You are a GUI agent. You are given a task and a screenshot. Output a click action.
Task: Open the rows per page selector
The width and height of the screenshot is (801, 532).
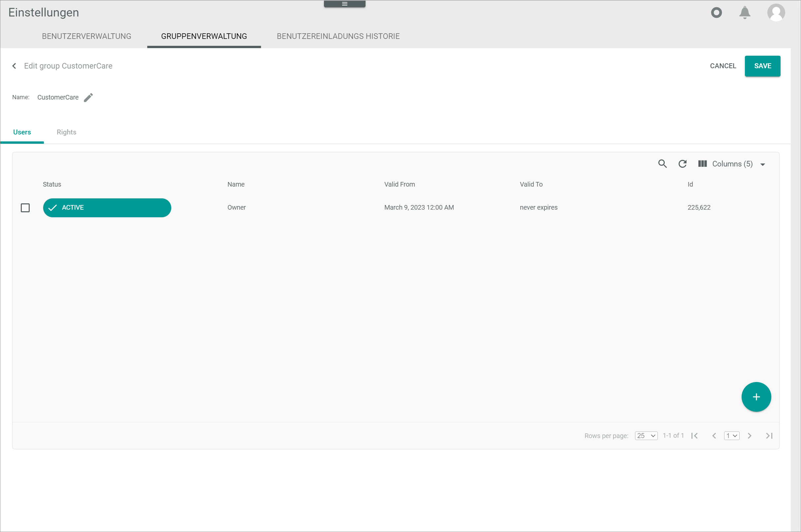[x=646, y=436]
